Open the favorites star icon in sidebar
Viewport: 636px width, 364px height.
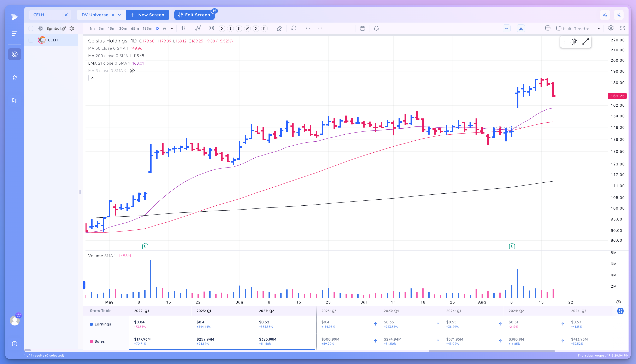coord(14,77)
